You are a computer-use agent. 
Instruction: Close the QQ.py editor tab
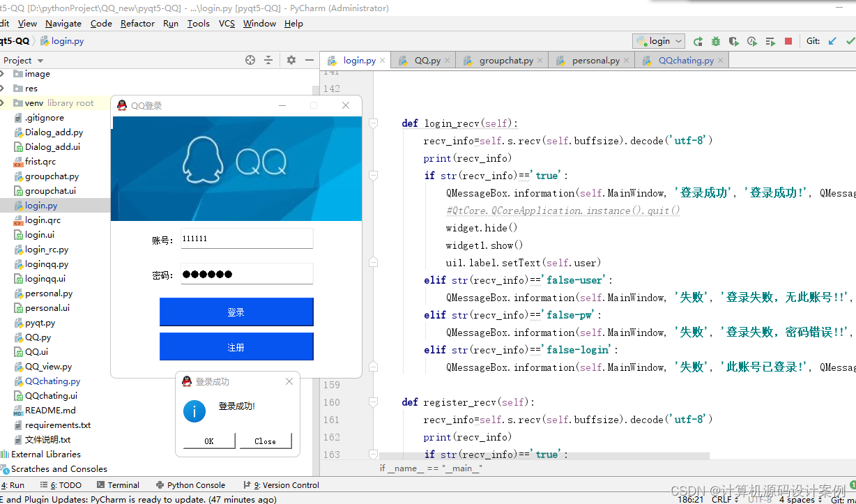(447, 61)
